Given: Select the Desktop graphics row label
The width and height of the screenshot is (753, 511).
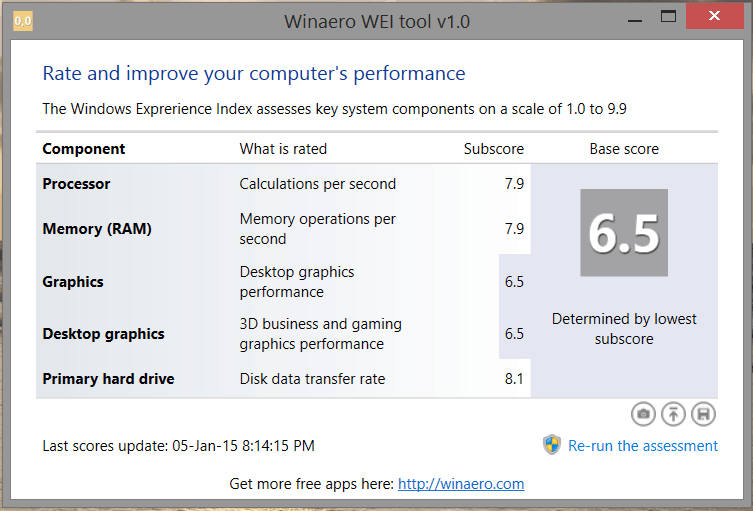Looking at the screenshot, I should click(x=103, y=334).
